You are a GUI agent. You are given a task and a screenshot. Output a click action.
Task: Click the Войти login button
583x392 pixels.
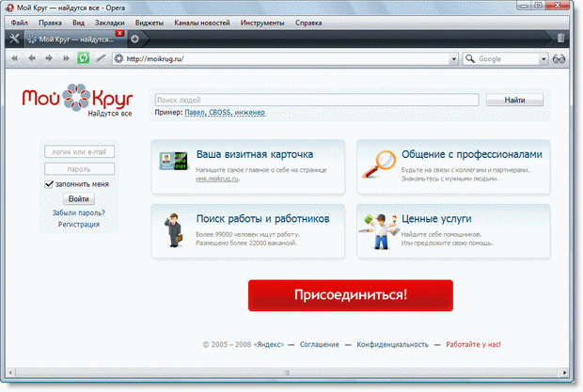coord(78,198)
